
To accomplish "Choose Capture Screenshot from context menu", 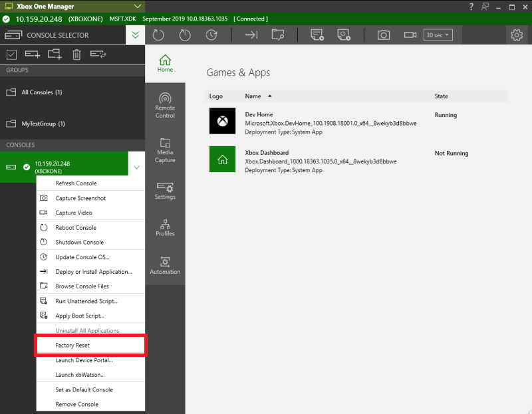I will click(90, 198).
